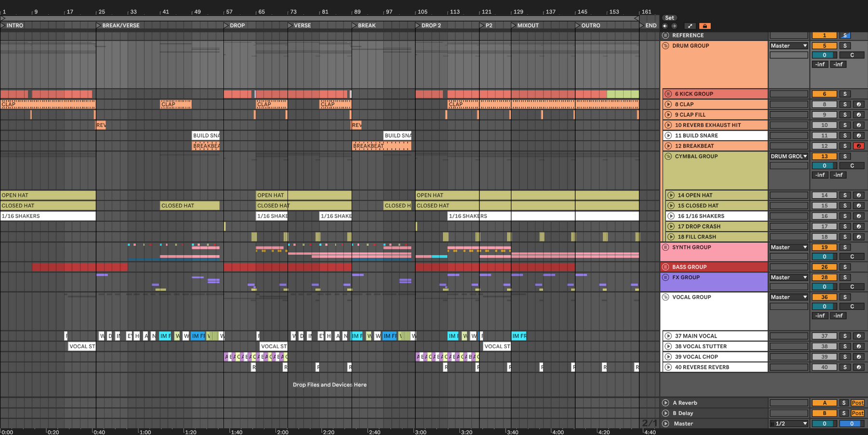Screen dimensions: 868x435
Task: Collapse the CYMBAL GROUP track
Action: [668, 156]
